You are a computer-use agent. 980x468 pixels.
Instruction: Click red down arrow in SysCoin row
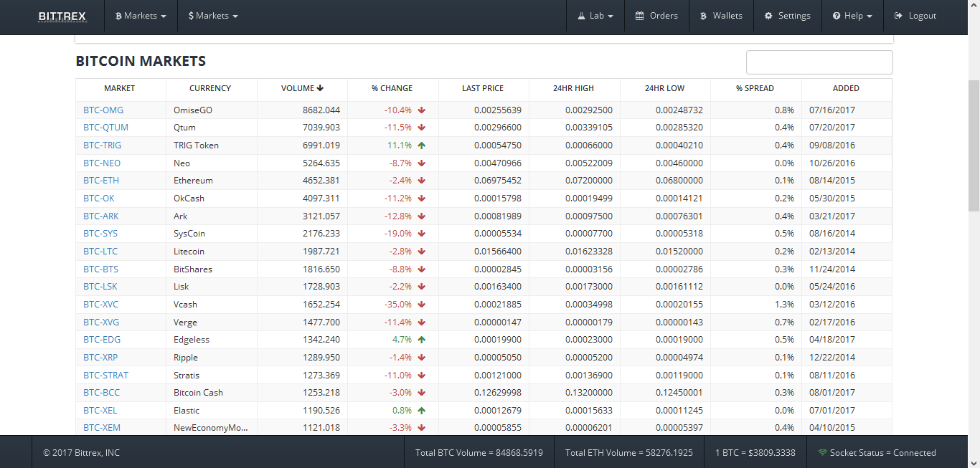[x=422, y=234]
